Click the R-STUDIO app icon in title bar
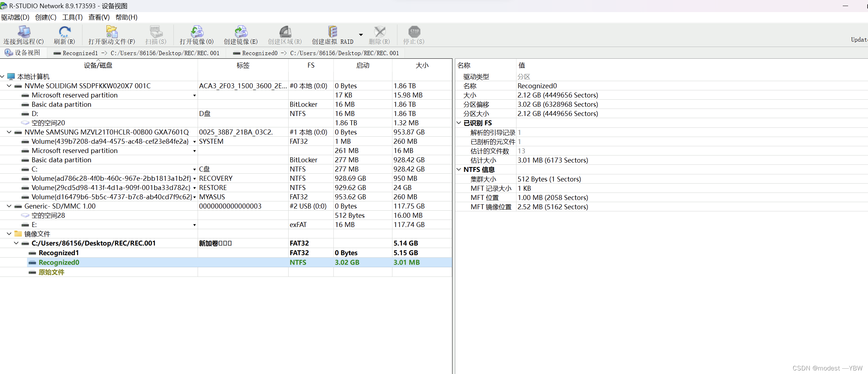The image size is (868, 374). pos(4,6)
